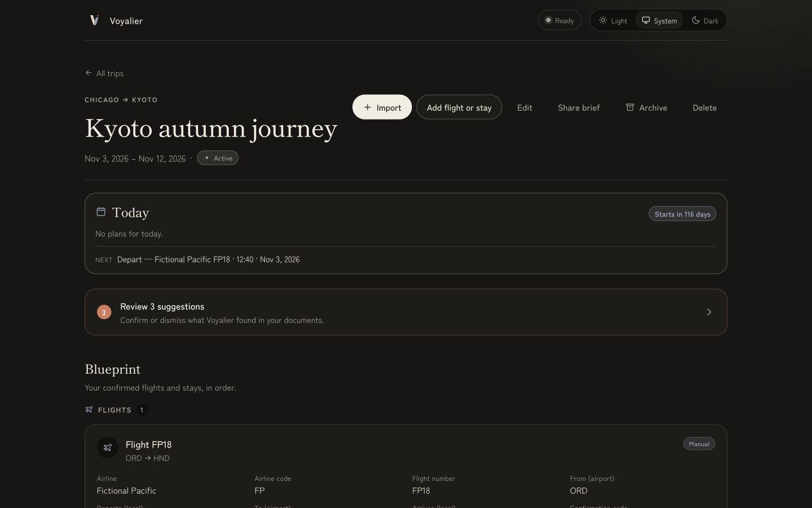Click the orange 3 suggestions badge
This screenshot has width=812, height=508.
point(104,312)
